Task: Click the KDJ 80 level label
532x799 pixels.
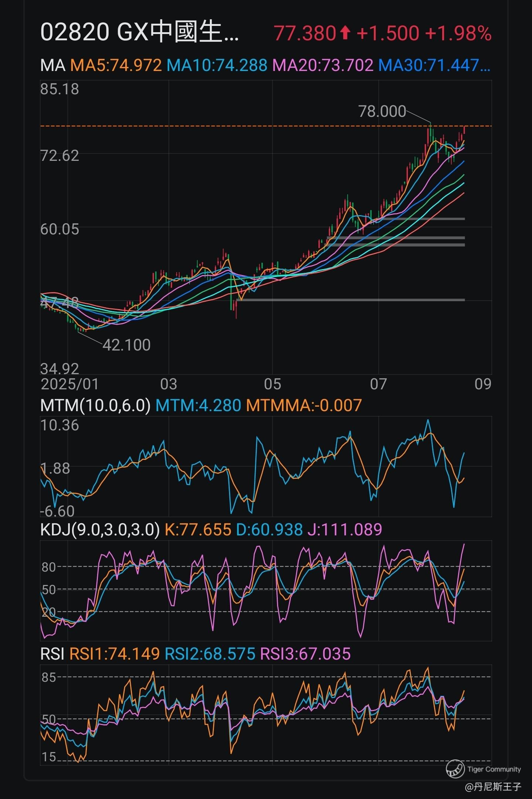Action: click(x=48, y=567)
